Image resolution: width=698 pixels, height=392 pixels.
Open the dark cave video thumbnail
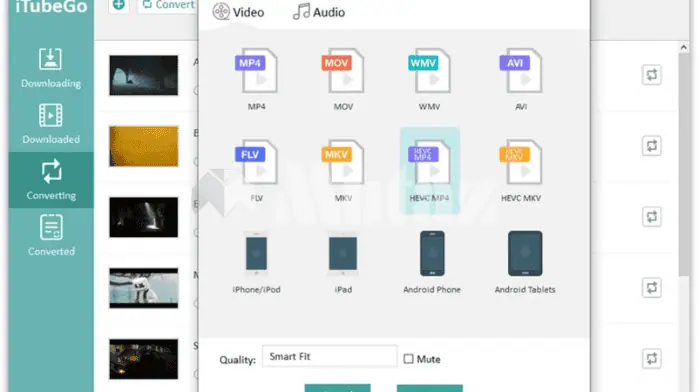144,75
